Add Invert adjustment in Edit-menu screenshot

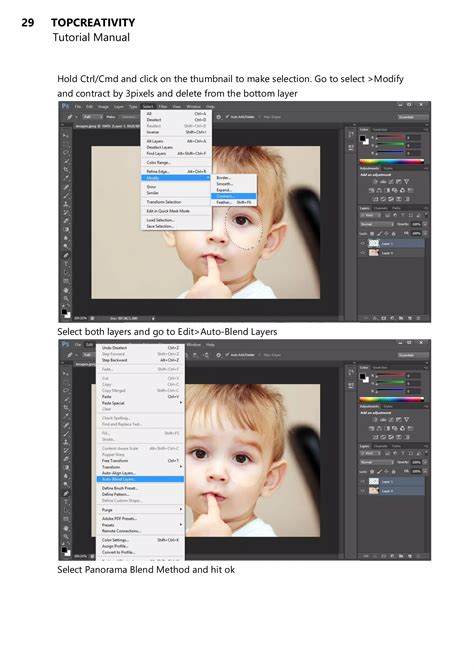click(375, 437)
